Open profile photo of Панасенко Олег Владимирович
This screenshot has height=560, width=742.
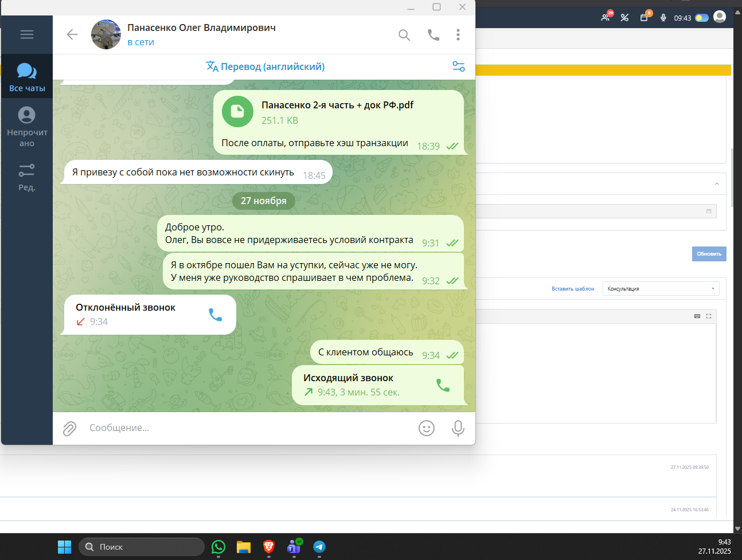[106, 34]
